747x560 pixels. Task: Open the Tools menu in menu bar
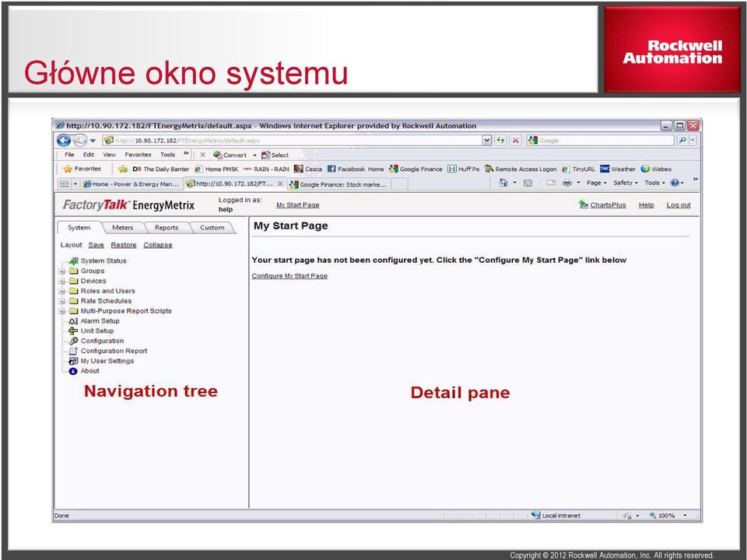click(168, 155)
